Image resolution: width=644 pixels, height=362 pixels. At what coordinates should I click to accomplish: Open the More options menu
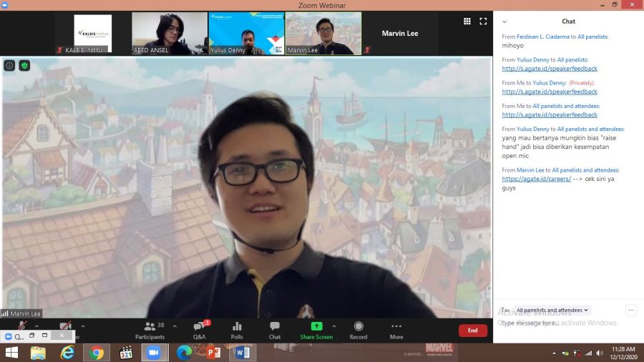pyautogui.click(x=396, y=331)
